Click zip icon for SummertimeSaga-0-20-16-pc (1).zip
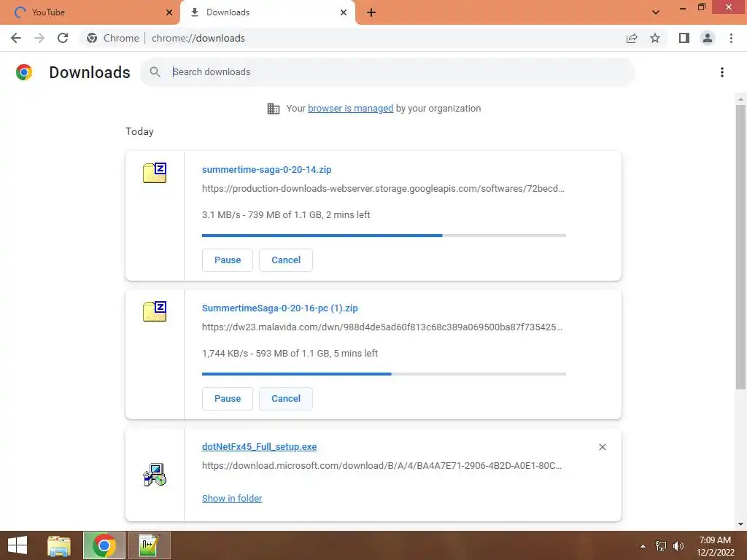This screenshot has height=560, width=747. (155, 311)
